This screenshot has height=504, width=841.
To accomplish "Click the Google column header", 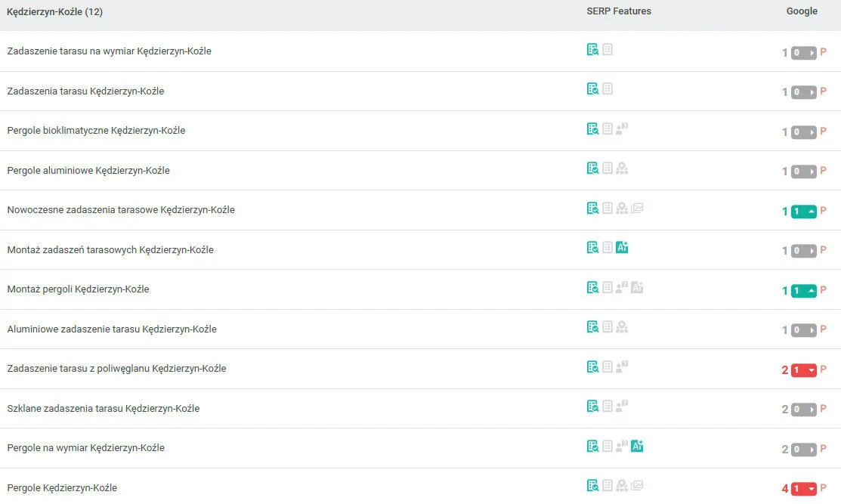I will pos(802,11).
